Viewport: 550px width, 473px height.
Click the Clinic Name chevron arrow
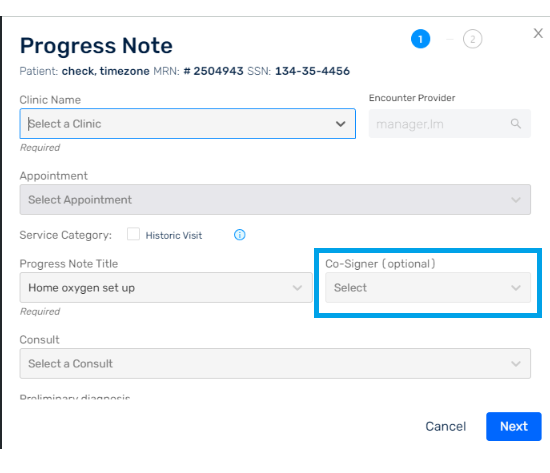(340, 124)
